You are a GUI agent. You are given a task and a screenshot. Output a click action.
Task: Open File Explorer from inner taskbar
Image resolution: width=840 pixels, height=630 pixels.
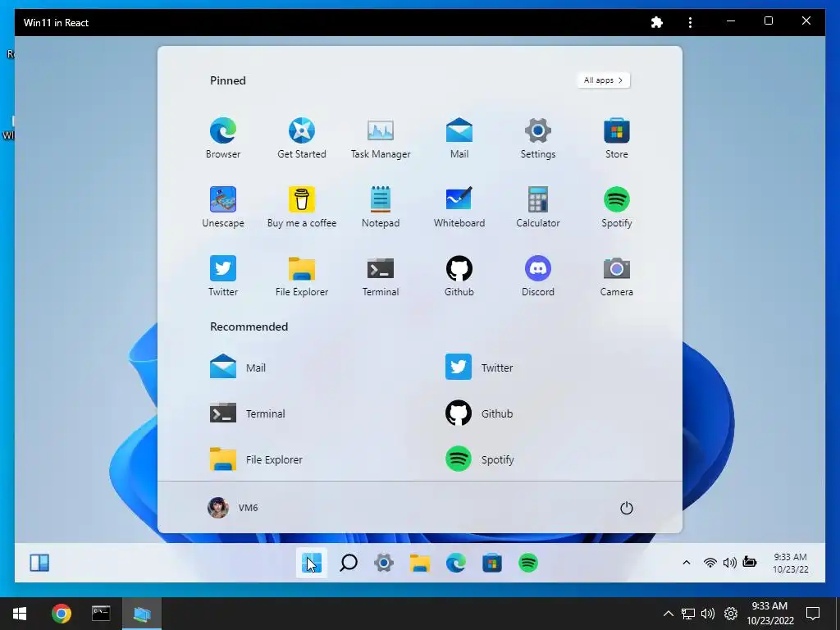pyautogui.click(x=419, y=563)
